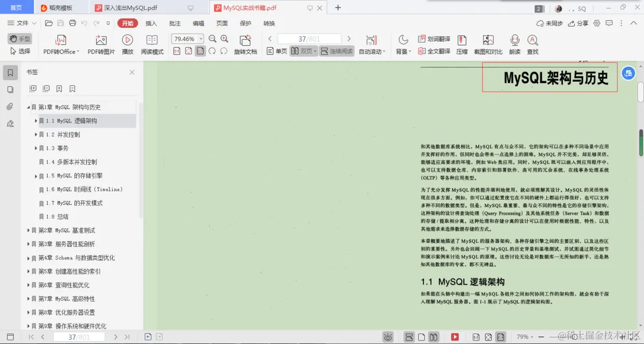Toggle continuous reading (连续阅读)

tap(337, 51)
